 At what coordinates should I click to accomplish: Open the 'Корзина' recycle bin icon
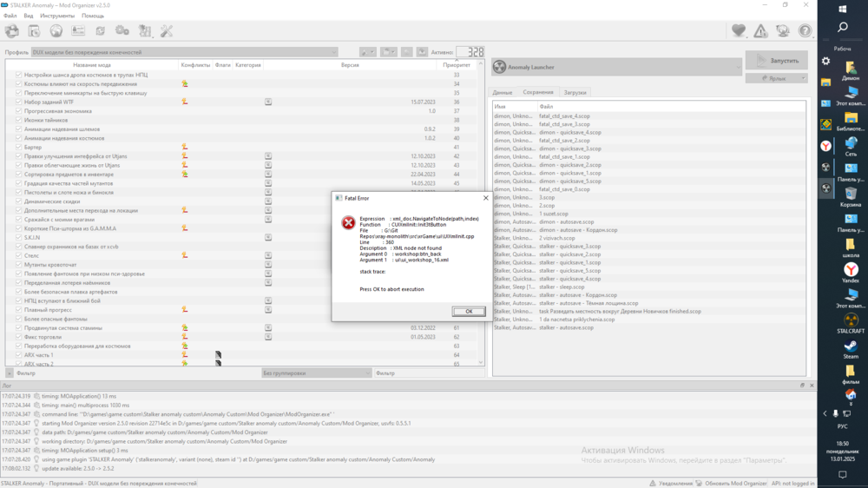(x=851, y=196)
